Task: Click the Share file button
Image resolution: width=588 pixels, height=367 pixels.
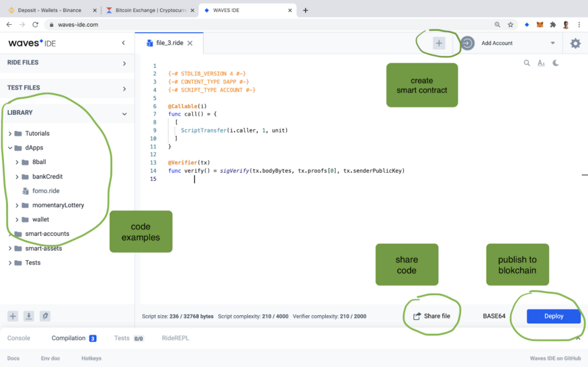Action: (431, 316)
